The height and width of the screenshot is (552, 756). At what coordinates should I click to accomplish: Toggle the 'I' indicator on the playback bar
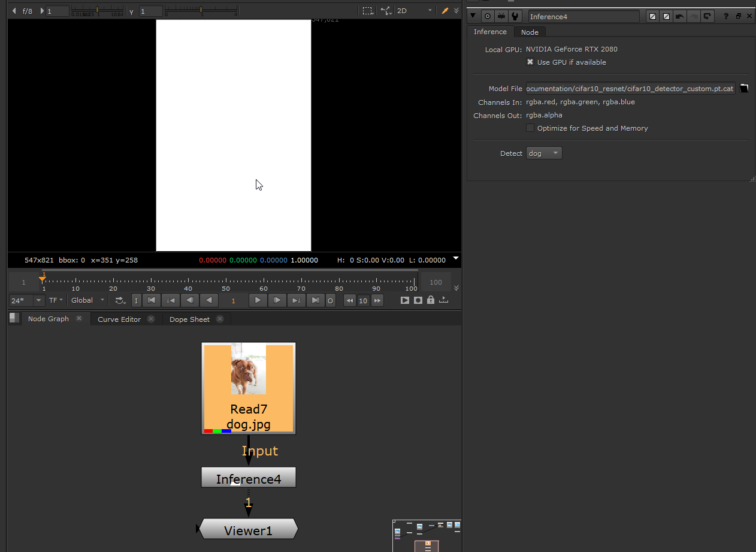pyautogui.click(x=136, y=300)
